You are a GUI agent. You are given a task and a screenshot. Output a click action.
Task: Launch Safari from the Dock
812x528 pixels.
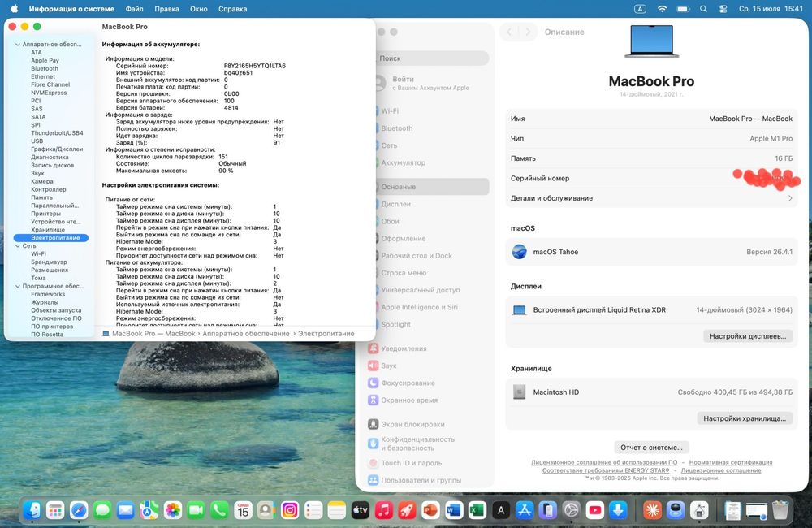[x=79, y=510]
